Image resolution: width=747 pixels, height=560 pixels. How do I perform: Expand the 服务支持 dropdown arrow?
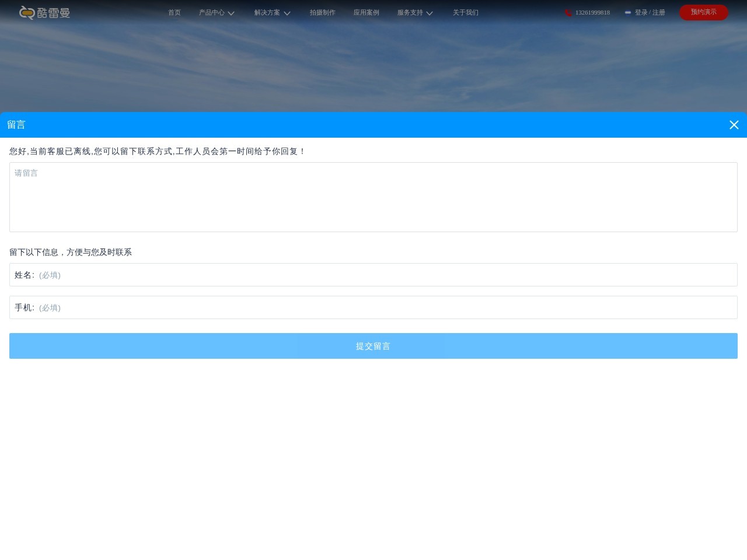430,13
